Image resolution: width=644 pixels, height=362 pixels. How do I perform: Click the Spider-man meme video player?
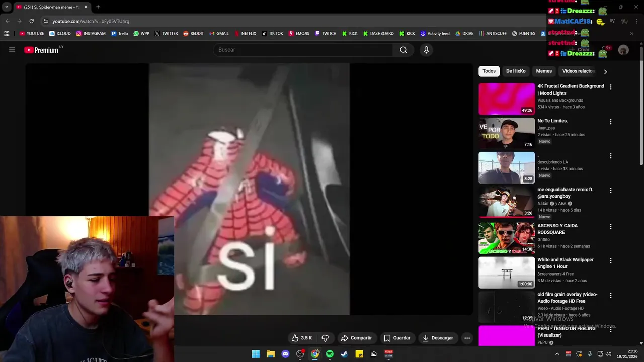[249, 189]
